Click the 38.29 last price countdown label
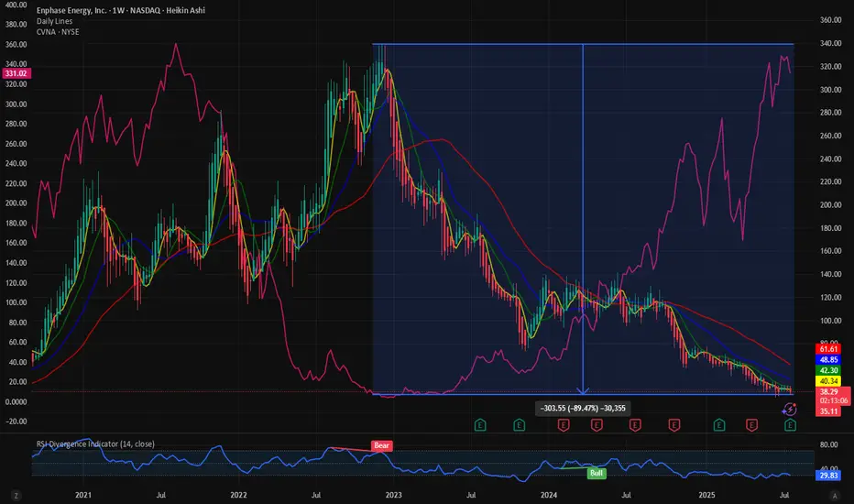 point(833,396)
